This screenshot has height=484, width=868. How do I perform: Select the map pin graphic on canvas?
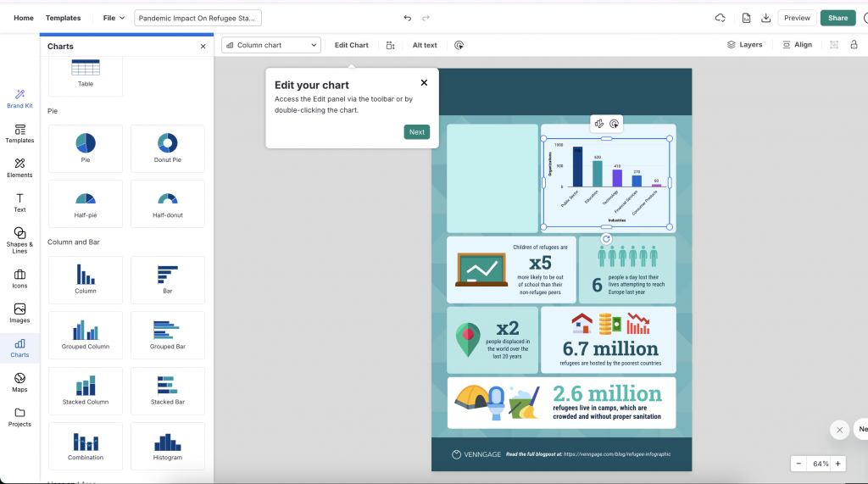(x=468, y=339)
